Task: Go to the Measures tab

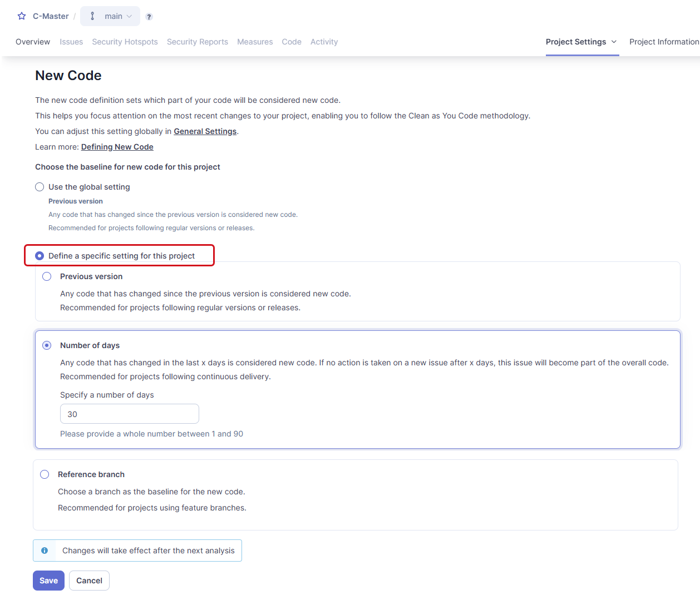Action: click(255, 42)
